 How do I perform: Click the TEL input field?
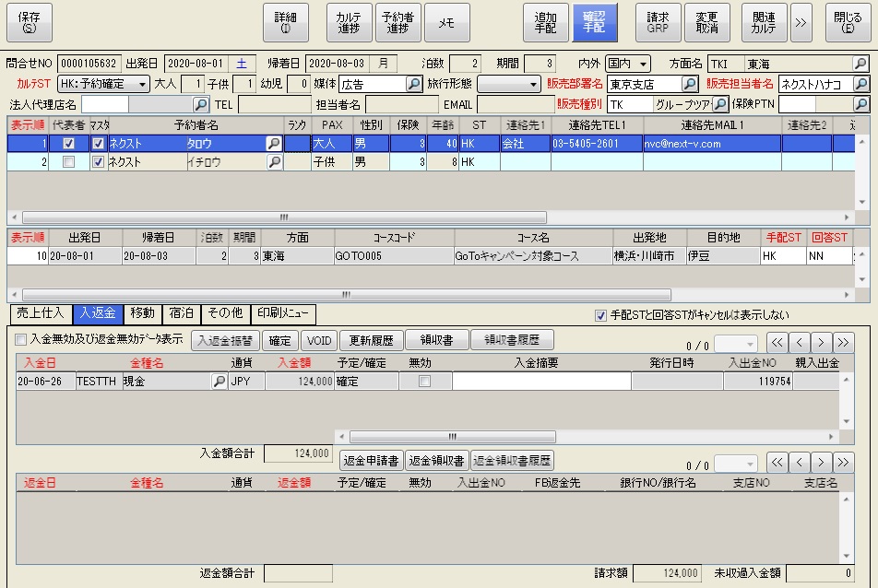point(275,105)
